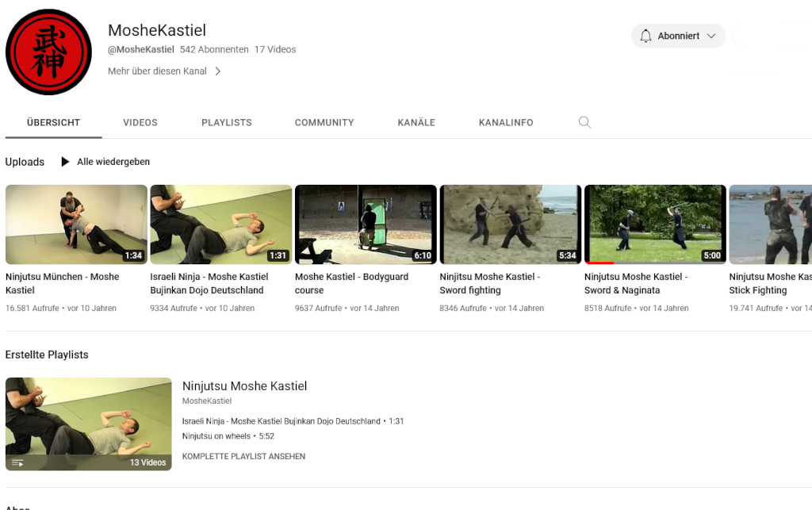Click the 'Stick Fighting' video title
The width and height of the screenshot is (812, 510).
click(x=771, y=283)
